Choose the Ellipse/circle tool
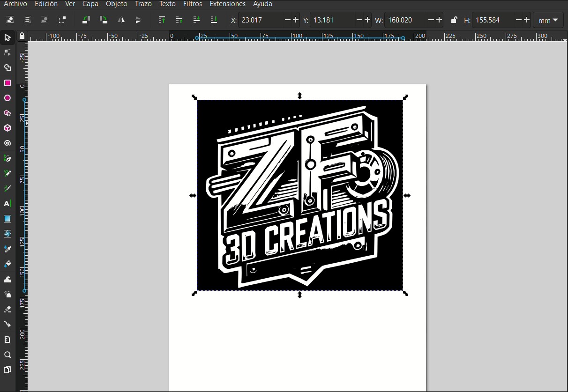This screenshot has height=392, width=568. point(7,97)
